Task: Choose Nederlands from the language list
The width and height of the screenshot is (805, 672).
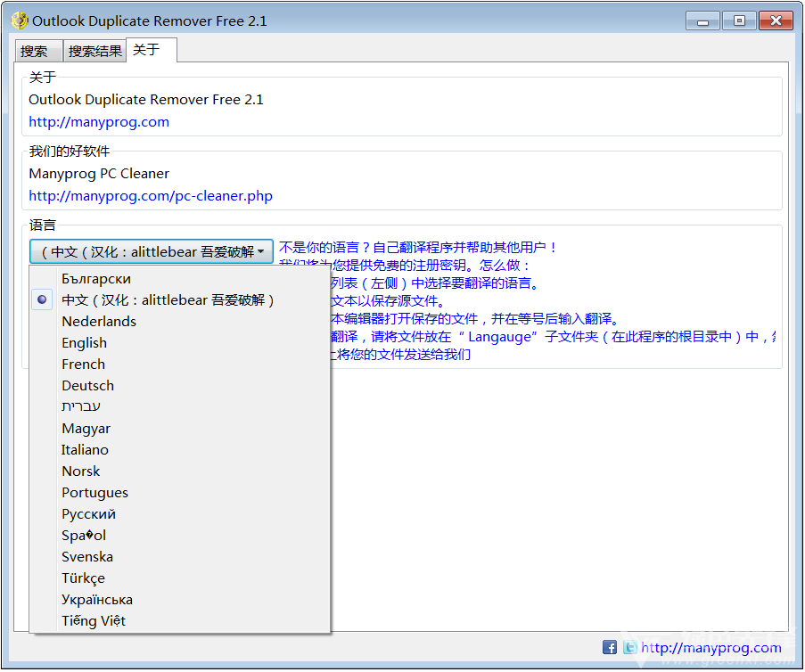Action: (x=180, y=322)
